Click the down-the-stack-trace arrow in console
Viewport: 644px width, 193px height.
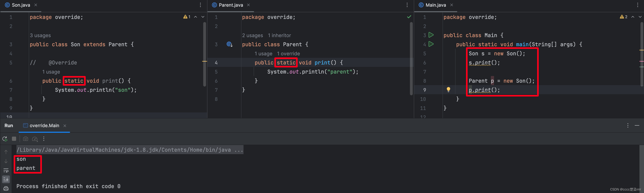(6, 161)
